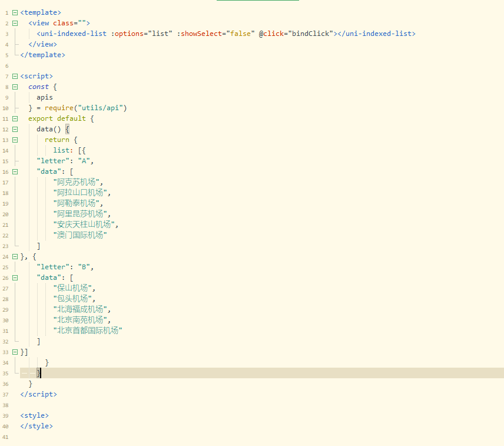This screenshot has height=446, width=504.
Task: Click the class attribute in the view tag
Action: (63, 23)
